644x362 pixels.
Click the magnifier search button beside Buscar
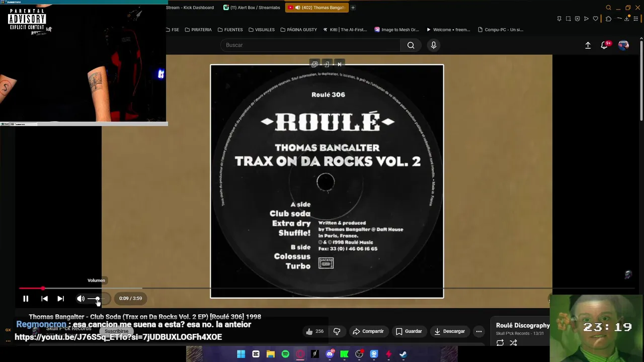tap(411, 45)
